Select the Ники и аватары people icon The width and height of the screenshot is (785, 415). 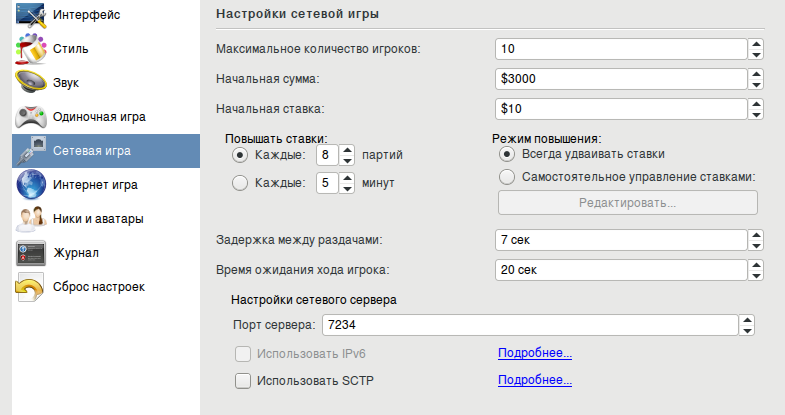click(31, 219)
